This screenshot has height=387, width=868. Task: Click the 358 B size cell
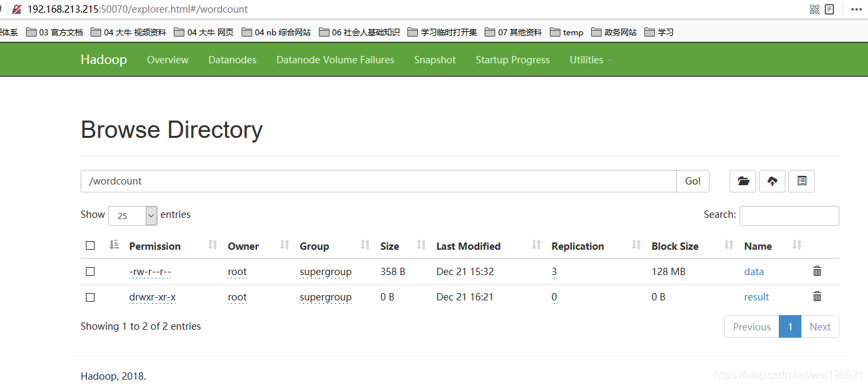(x=393, y=272)
